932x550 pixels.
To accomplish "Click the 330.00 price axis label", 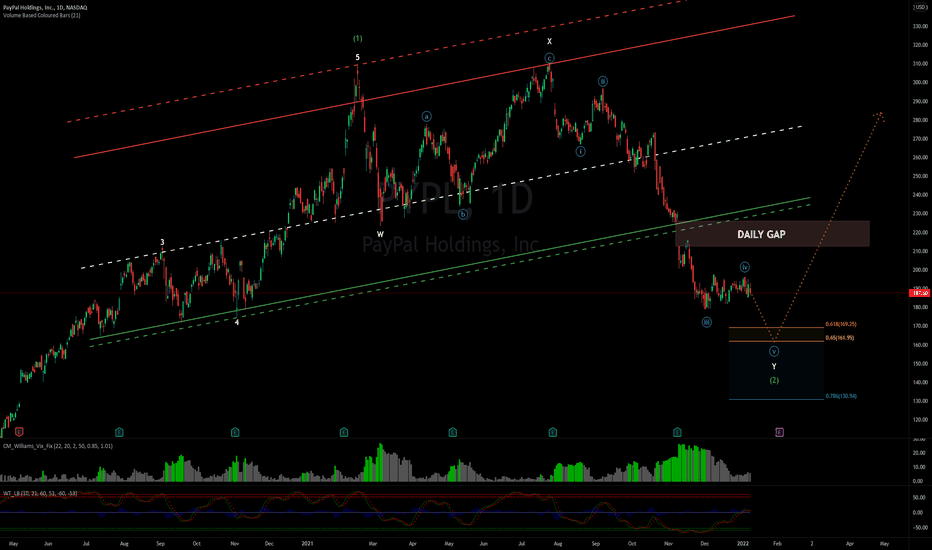I will pyautogui.click(x=920, y=26).
